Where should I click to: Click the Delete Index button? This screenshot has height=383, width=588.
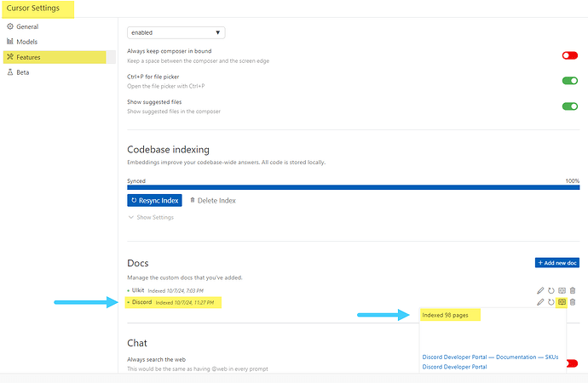pyautogui.click(x=212, y=200)
